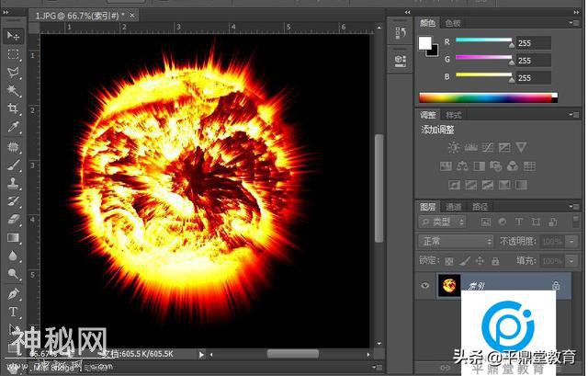Add a Brightness/Contrast adjustment
The width and height of the screenshot is (588, 376).
(x=453, y=147)
